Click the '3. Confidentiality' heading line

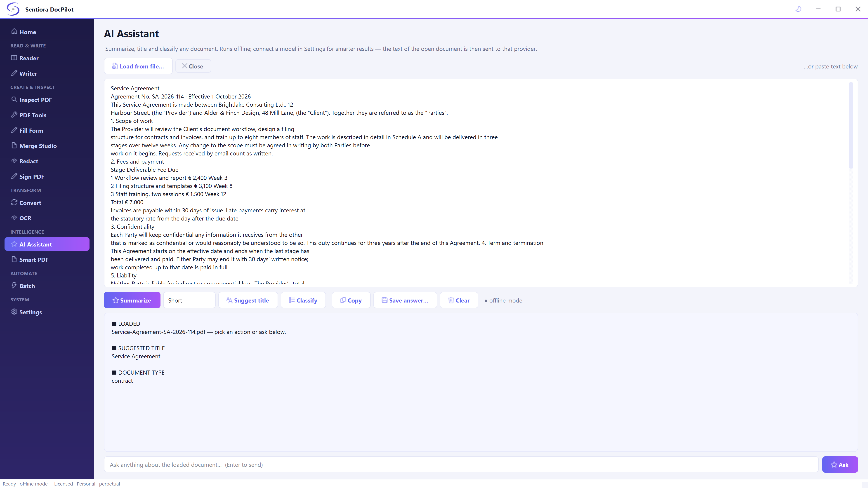click(x=132, y=226)
